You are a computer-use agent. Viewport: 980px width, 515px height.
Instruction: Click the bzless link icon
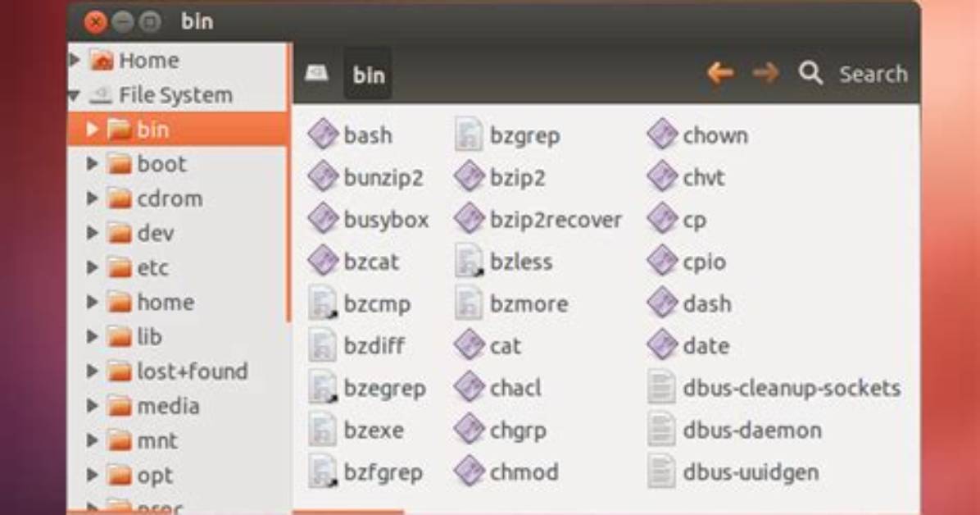coord(469,261)
